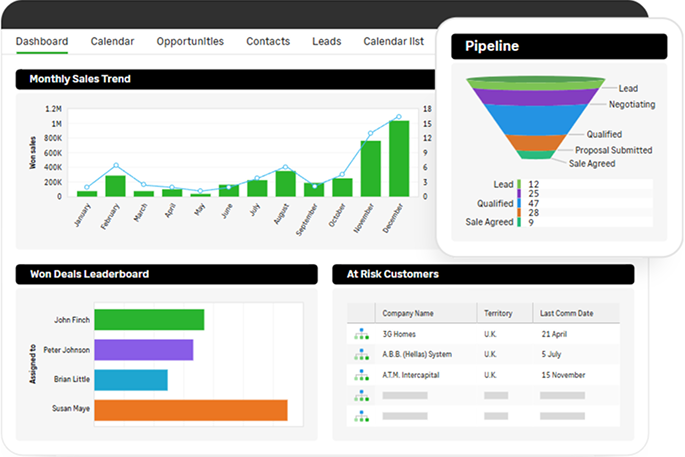The height and width of the screenshot is (457, 685).
Task: Click the December bar in Monthly Sales Trend
Action: (x=399, y=158)
